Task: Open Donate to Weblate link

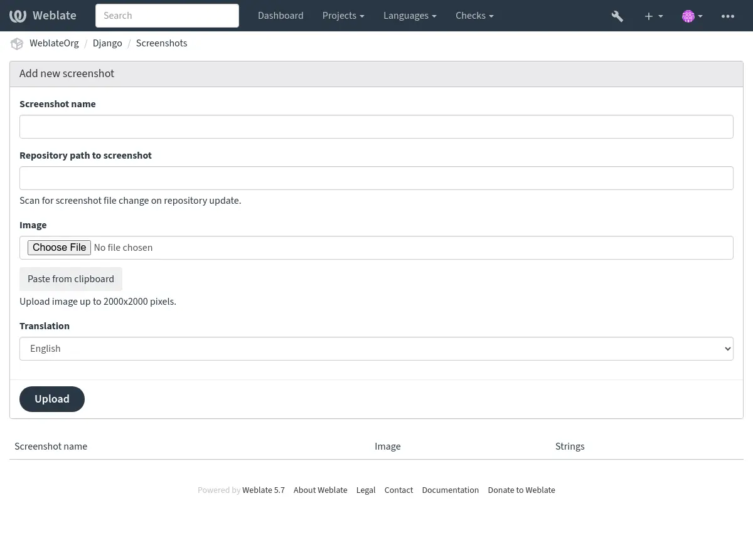Action: pos(521,490)
